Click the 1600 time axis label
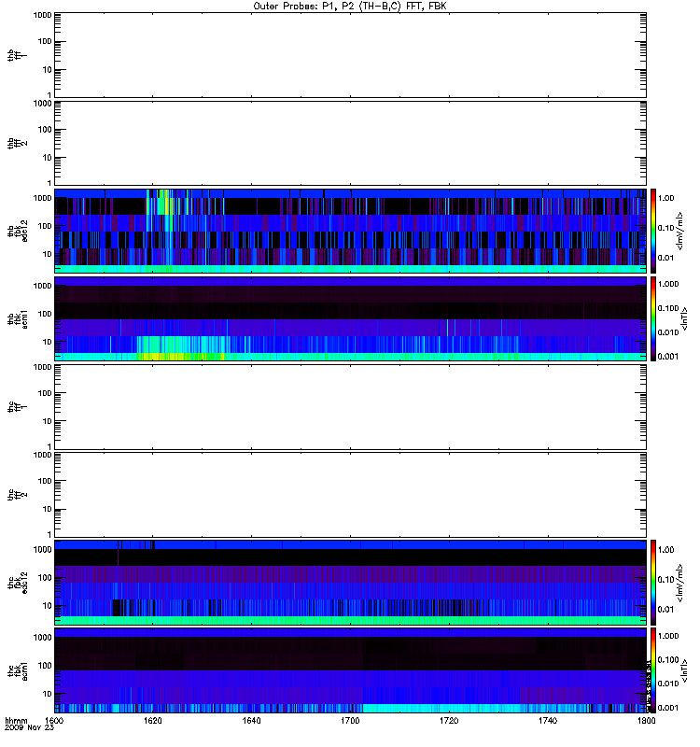This screenshot has width=700, height=747. (54, 721)
